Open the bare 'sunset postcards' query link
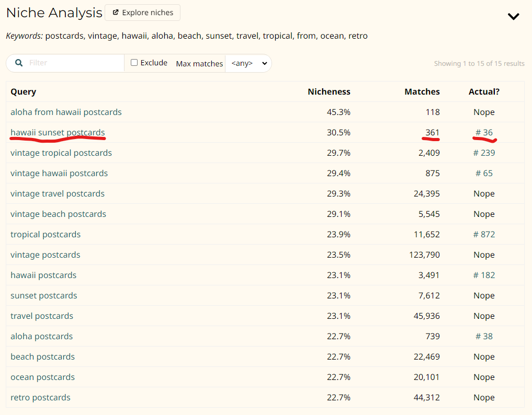 (44, 296)
